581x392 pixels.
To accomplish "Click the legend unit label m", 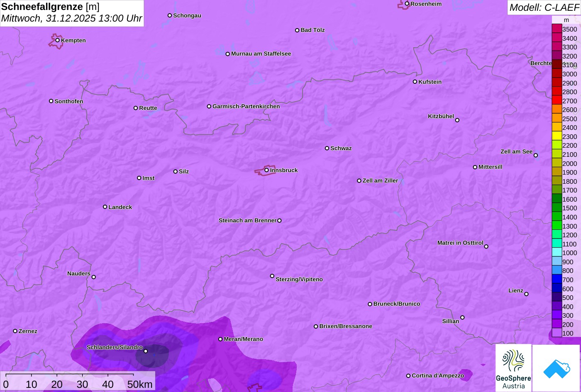I will 566,20.
